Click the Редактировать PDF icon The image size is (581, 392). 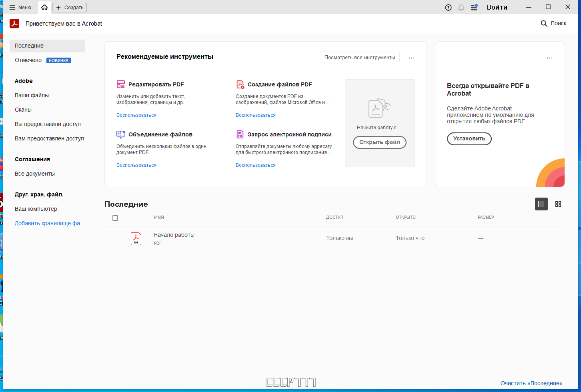pyautogui.click(x=121, y=84)
